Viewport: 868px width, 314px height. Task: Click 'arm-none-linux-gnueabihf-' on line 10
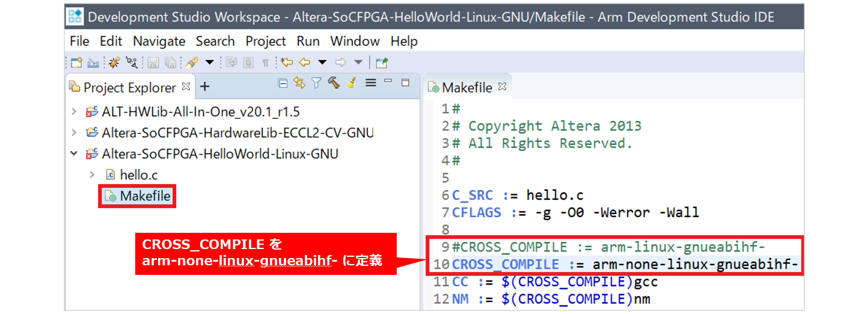point(695,265)
